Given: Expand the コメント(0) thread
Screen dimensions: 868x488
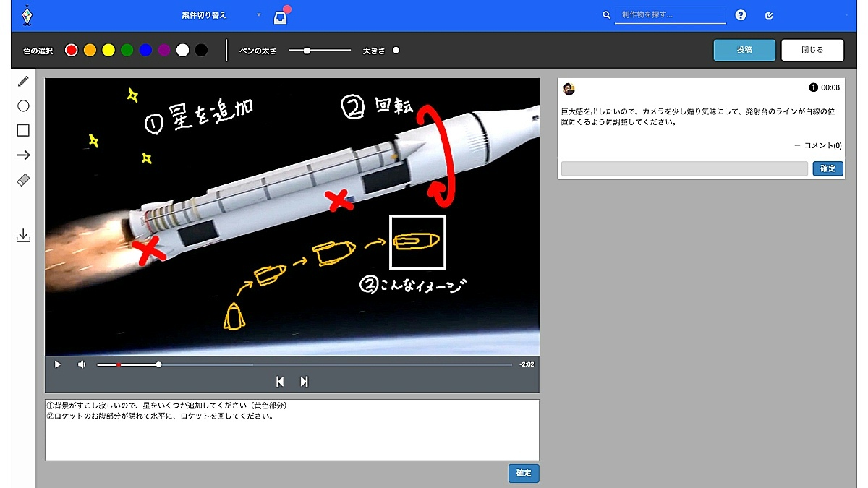Looking at the screenshot, I should point(817,145).
